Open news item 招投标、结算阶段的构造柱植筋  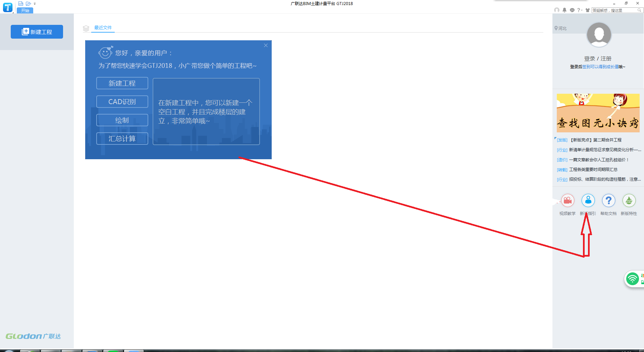click(605, 179)
